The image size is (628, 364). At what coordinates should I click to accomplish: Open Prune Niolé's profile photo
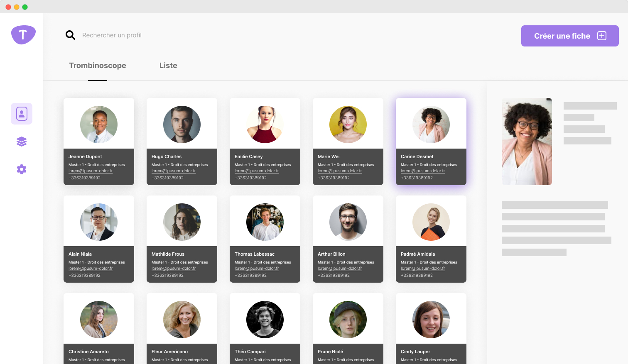(x=348, y=320)
